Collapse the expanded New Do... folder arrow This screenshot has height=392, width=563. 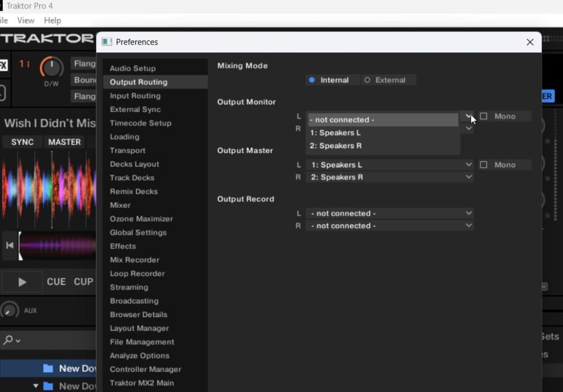(35, 386)
